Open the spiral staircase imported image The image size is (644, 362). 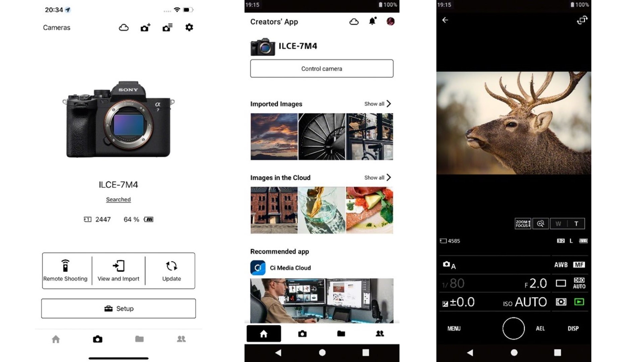click(x=322, y=136)
